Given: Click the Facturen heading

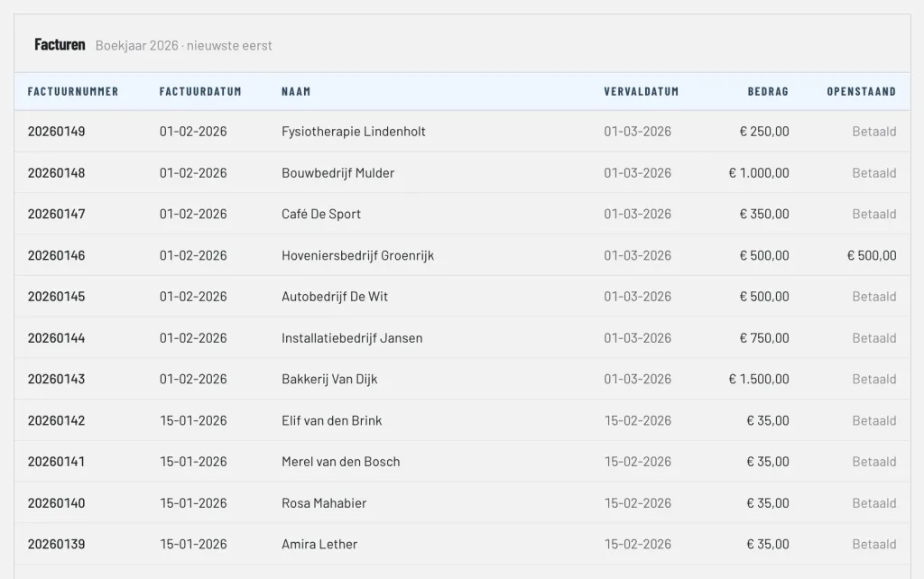Looking at the screenshot, I should click(60, 45).
